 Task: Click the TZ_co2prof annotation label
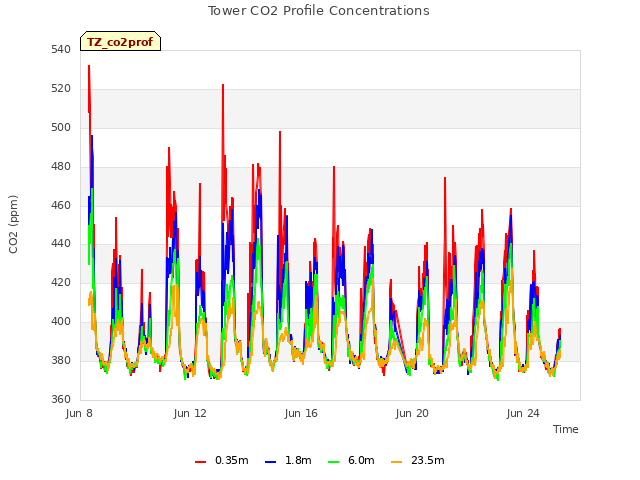120,41
